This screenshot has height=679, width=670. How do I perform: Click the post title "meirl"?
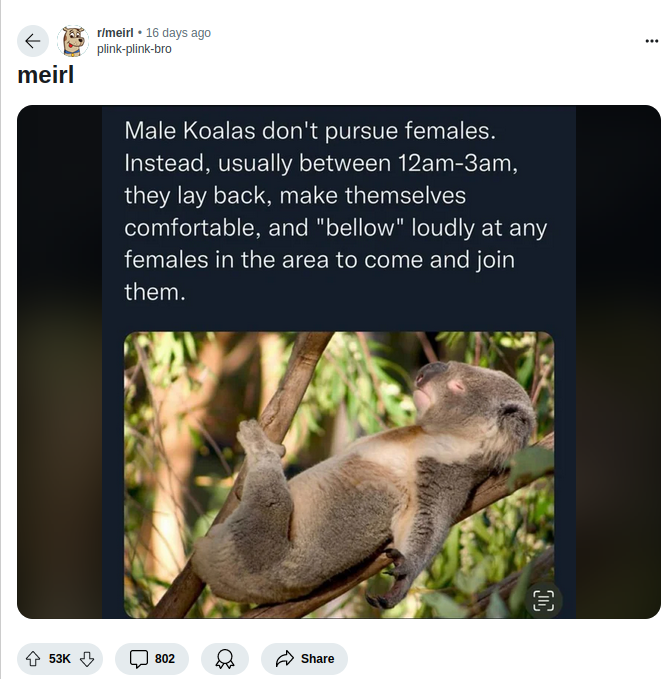[x=46, y=75]
